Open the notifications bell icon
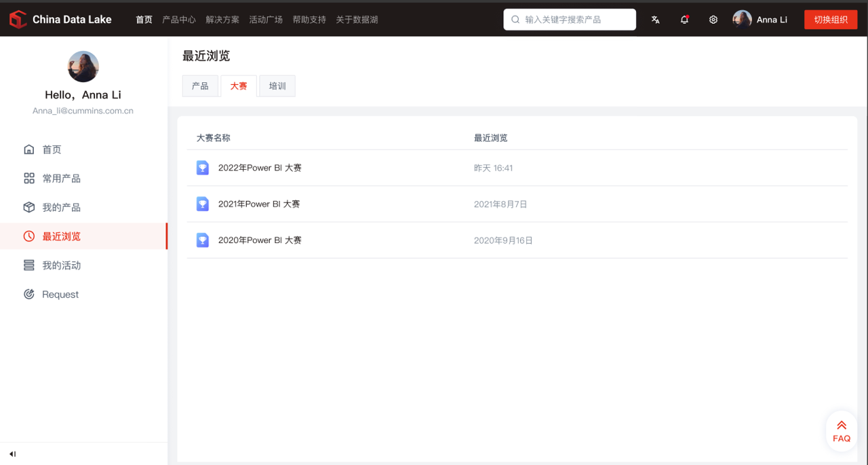This screenshot has height=465, width=868. (684, 20)
